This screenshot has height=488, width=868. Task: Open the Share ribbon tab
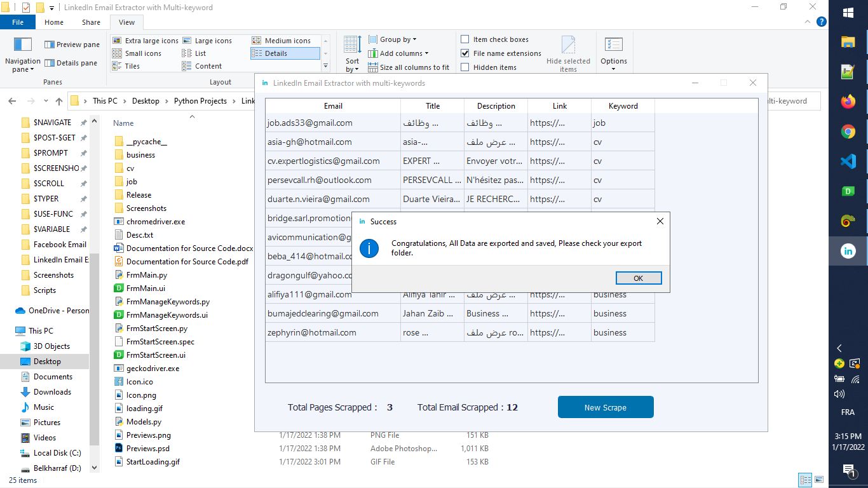point(91,22)
